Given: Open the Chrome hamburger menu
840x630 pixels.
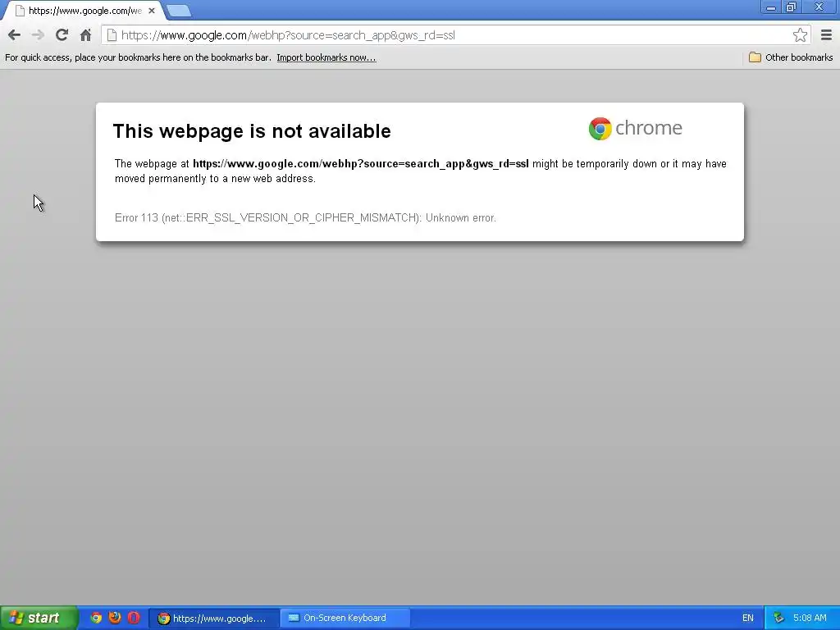Looking at the screenshot, I should click(x=826, y=35).
